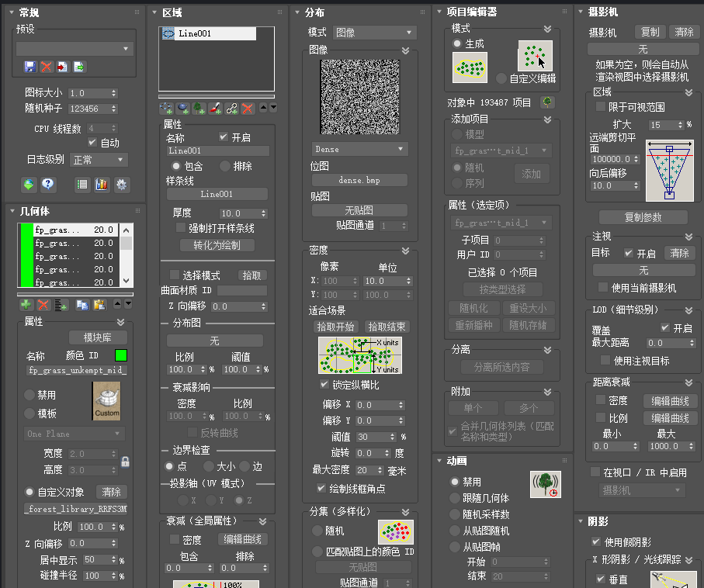This screenshot has height=588, width=704.
Task: Add a geometry item with the green plus icon
Action: click(26, 305)
